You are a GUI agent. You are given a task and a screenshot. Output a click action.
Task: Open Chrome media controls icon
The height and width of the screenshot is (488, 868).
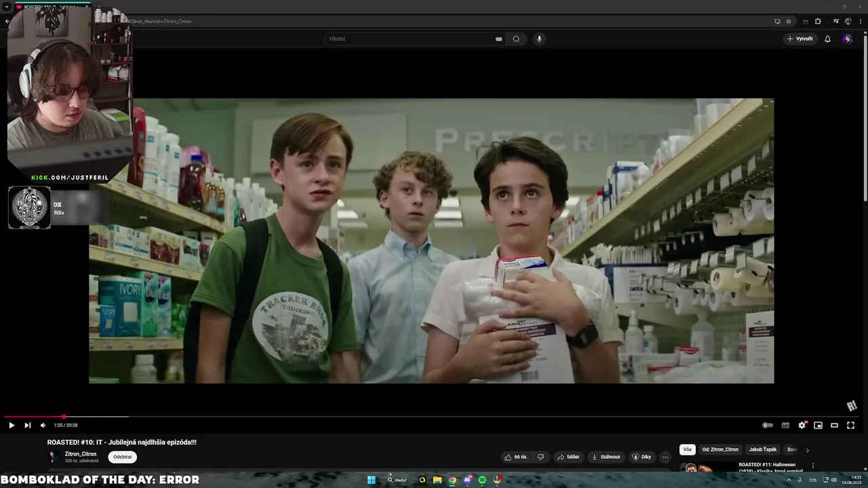tap(835, 21)
